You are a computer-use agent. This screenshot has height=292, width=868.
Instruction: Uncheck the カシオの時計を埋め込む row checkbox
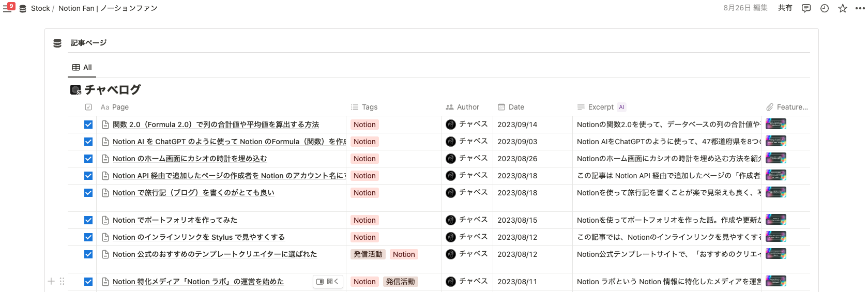88,159
